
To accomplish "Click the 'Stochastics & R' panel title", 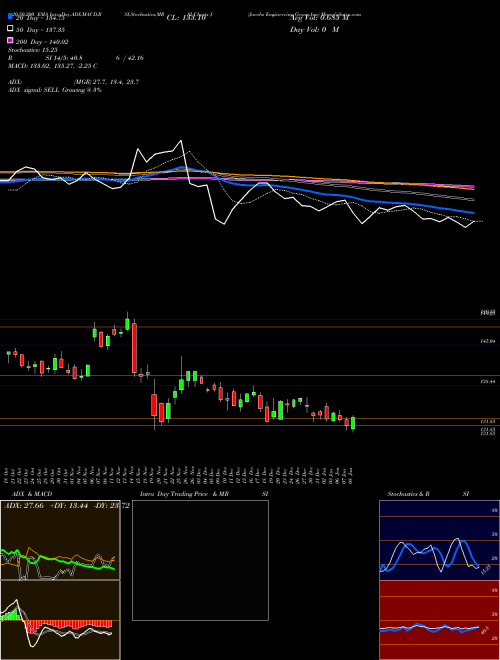I will pos(408,494).
